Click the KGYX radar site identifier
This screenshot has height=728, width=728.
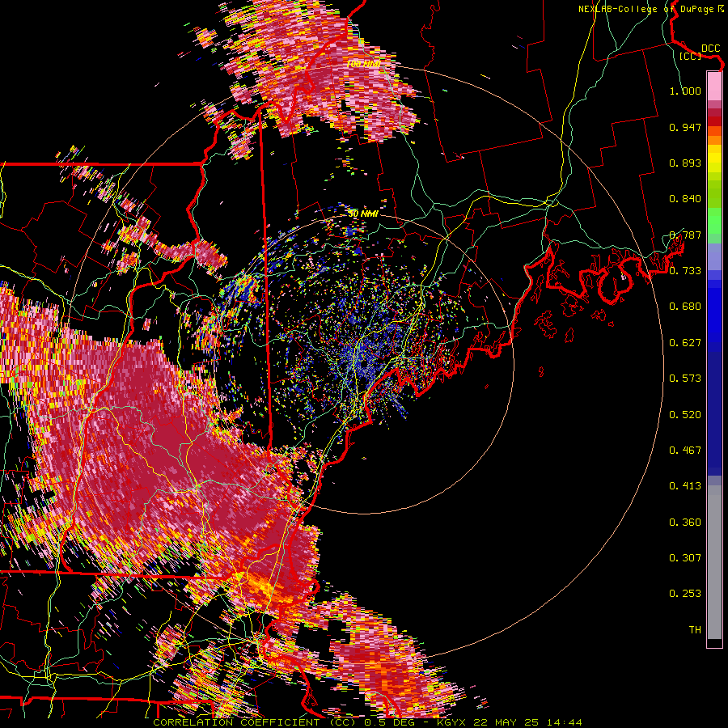(451, 722)
